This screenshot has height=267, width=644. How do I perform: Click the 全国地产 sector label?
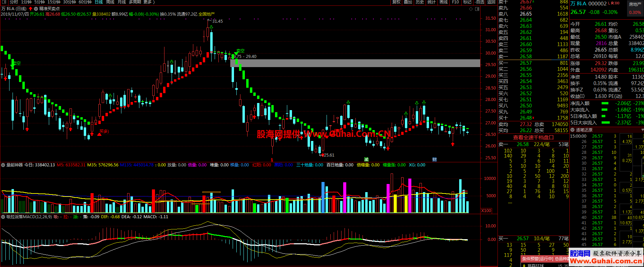(x=207, y=14)
